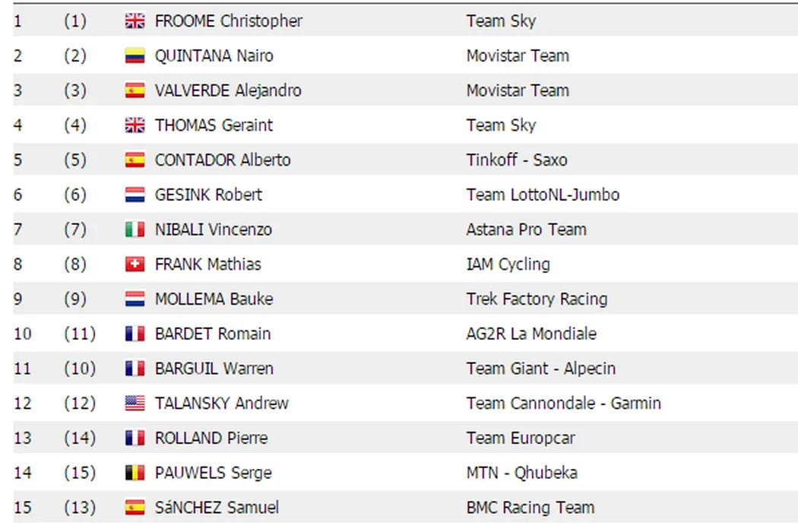Click the Tinkoff - Saxo team name
The width and height of the screenshot is (798, 532).
point(516,160)
